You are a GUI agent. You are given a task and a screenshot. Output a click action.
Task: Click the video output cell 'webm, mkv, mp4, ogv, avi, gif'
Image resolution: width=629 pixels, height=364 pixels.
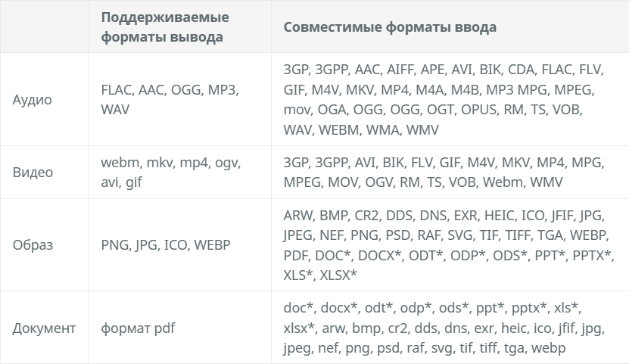171,172
